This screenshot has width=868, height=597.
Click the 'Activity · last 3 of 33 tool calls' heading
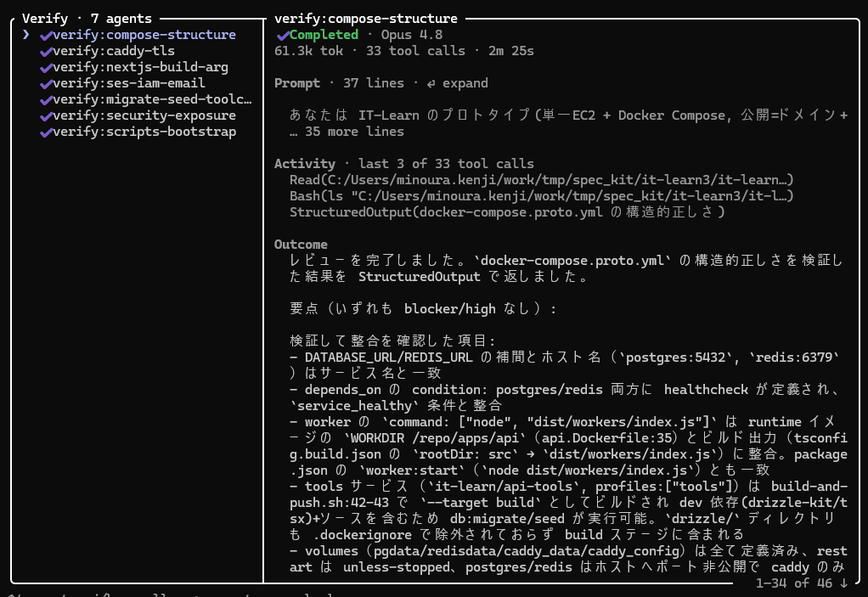pos(404,164)
